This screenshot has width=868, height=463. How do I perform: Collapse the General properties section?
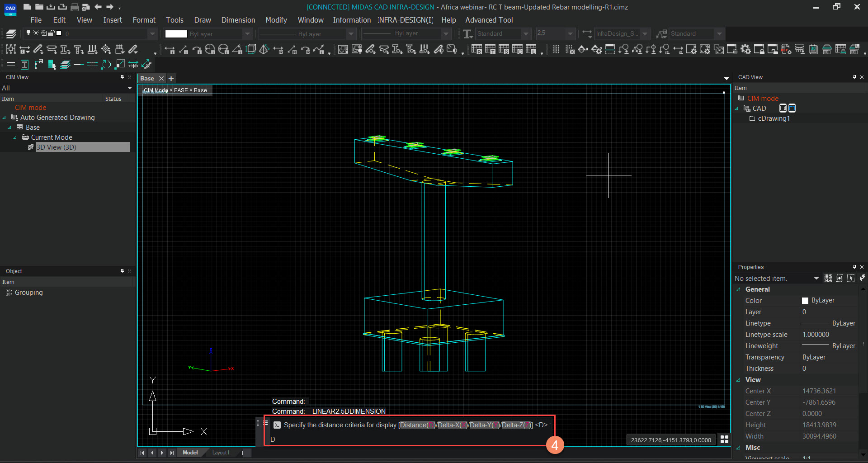point(739,289)
